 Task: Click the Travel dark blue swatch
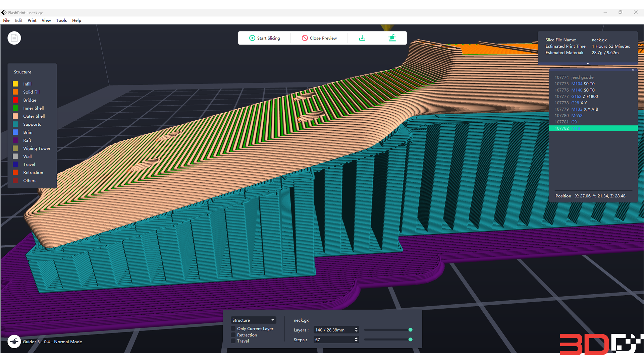[x=16, y=165]
